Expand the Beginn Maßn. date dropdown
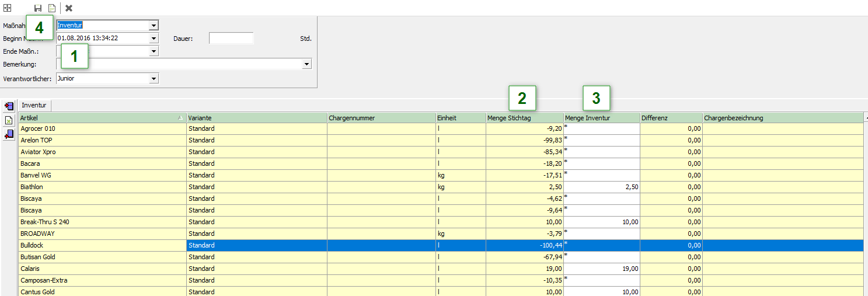Viewport: 868px width, 296px height. 154,39
